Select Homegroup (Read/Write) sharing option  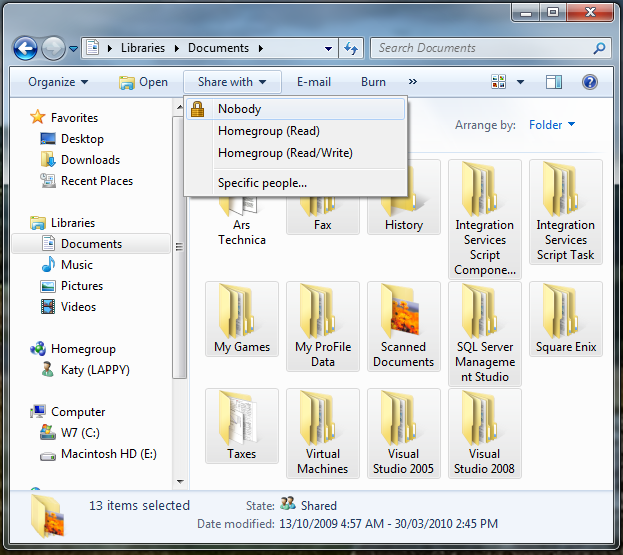point(285,153)
